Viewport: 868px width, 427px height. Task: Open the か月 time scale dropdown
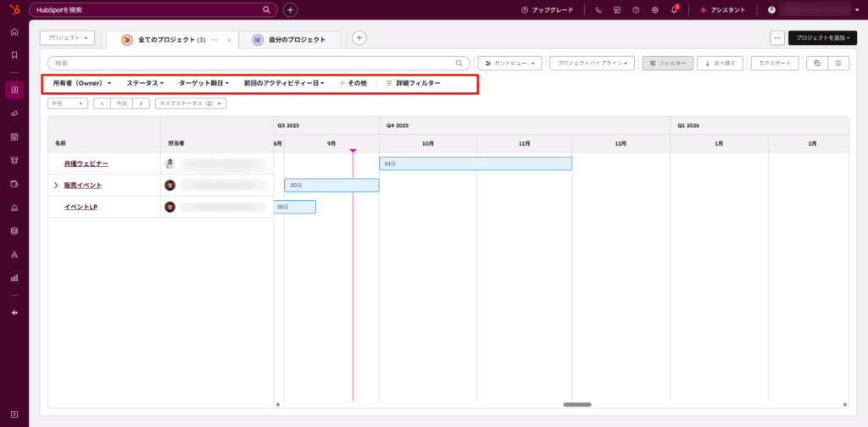tap(68, 103)
